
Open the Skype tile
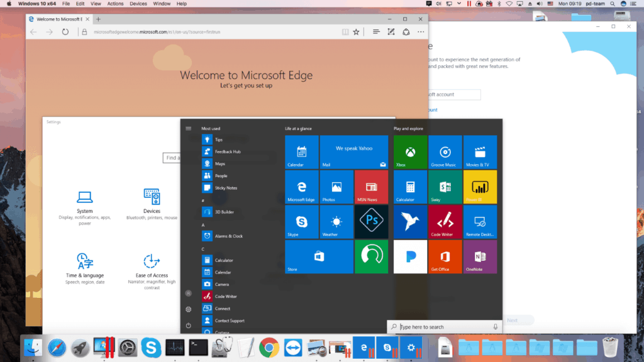coord(301,221)
